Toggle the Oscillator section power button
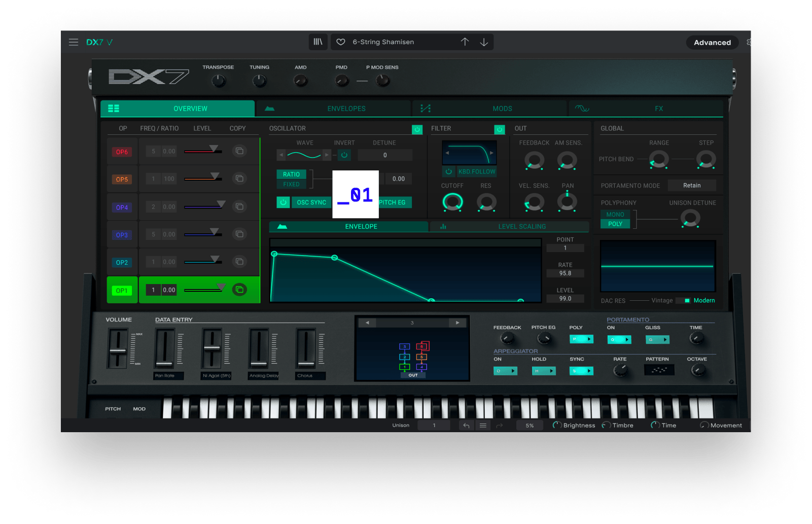Viewport: 812px width, 524px height. click(x=417, y=129)
